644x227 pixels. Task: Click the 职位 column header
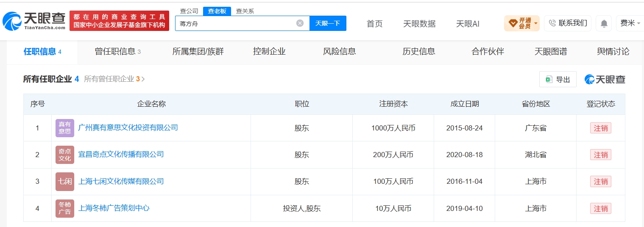(x=302, y=104)
